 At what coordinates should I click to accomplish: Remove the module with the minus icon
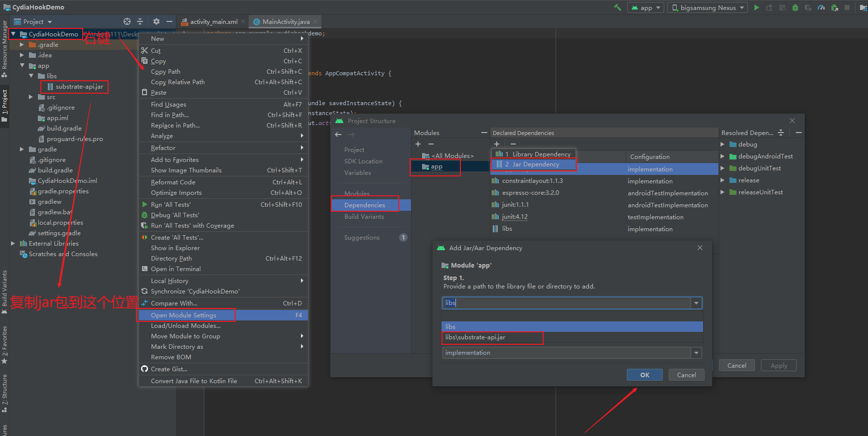tap(431, 144)
